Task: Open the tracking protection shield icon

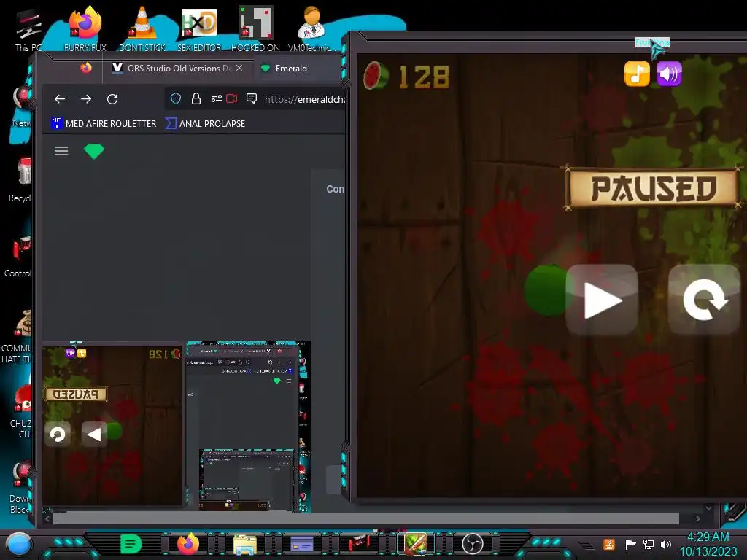Action: click(176, 98)
